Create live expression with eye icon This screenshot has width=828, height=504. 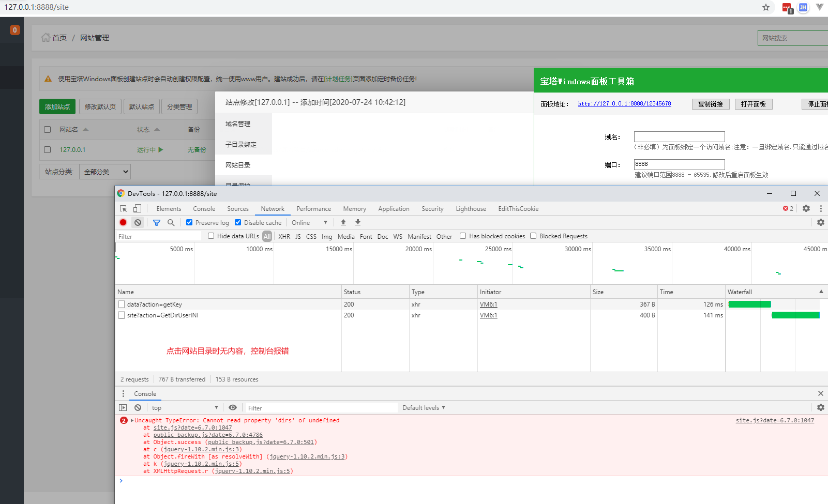[x=233, y=407]
